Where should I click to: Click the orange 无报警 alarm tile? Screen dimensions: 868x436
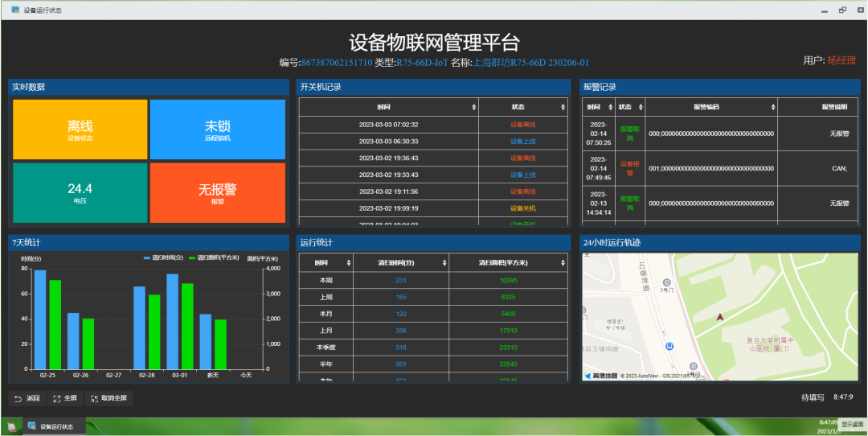(217, 192)
